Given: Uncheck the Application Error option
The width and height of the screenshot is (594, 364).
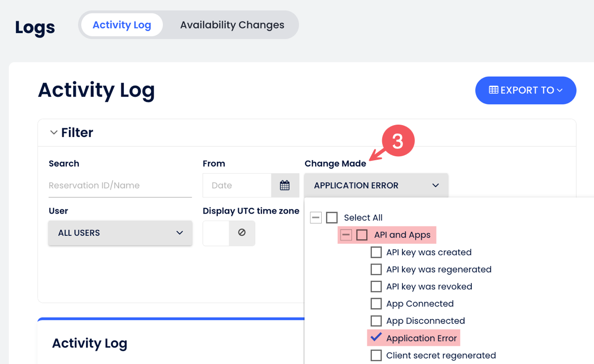Looking at the screenshot, I should (376, 338).
